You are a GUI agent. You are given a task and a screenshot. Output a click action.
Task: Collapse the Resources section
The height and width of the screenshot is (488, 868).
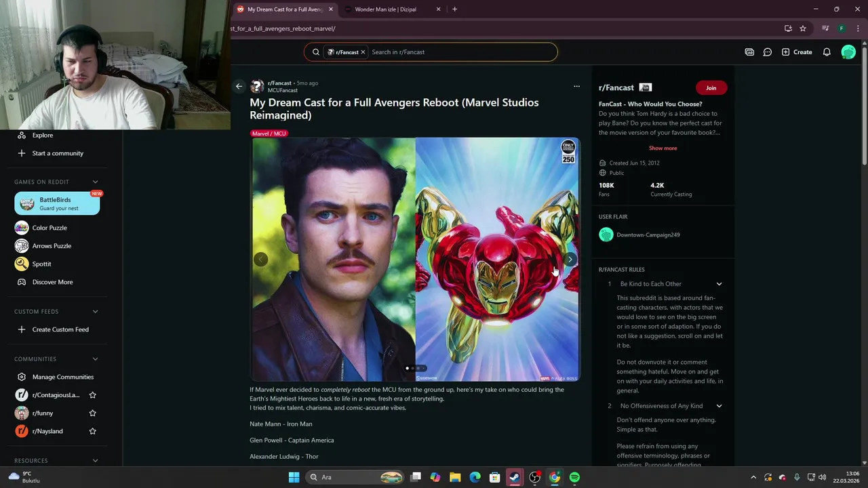coord(95,460)
